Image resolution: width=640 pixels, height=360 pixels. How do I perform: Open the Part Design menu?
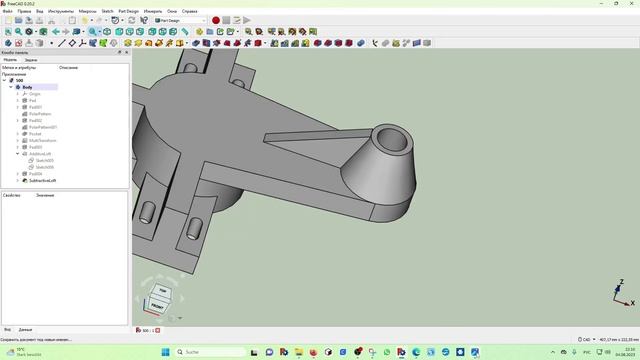click(x=129, y=11)
